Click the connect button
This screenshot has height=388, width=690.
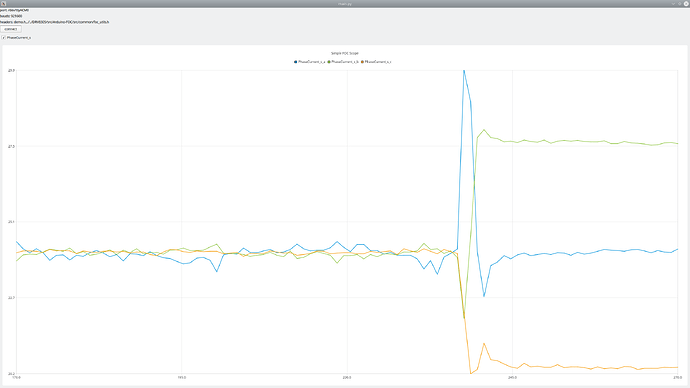pyautogui.click(x=11, y=29)
